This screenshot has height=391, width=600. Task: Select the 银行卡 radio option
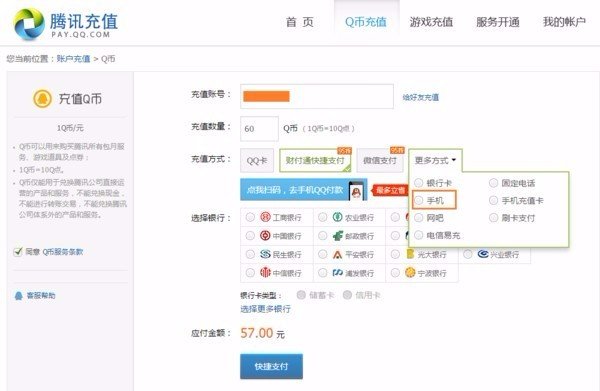coord(419,182)
